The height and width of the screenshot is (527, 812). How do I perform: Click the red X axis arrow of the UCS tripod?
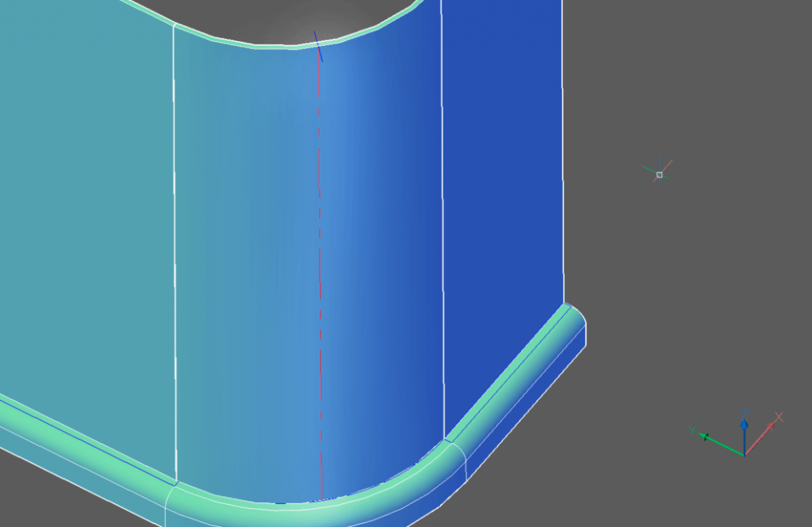(x=771, y=426)
